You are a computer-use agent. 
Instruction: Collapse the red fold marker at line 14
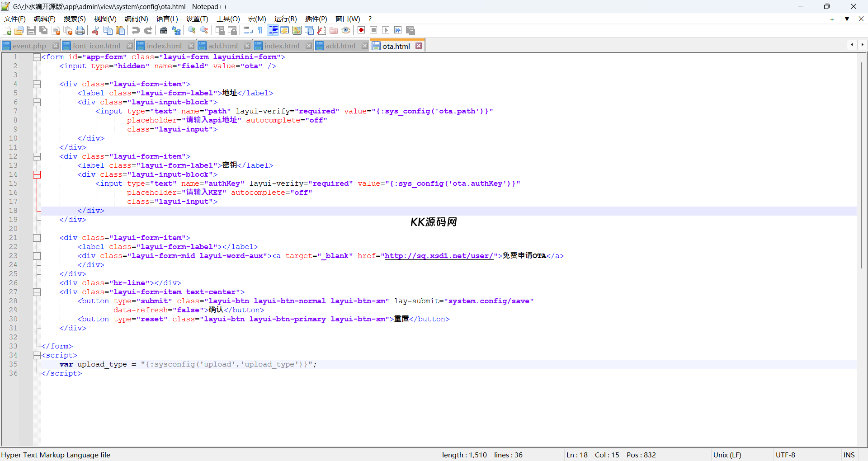point(37,174)
